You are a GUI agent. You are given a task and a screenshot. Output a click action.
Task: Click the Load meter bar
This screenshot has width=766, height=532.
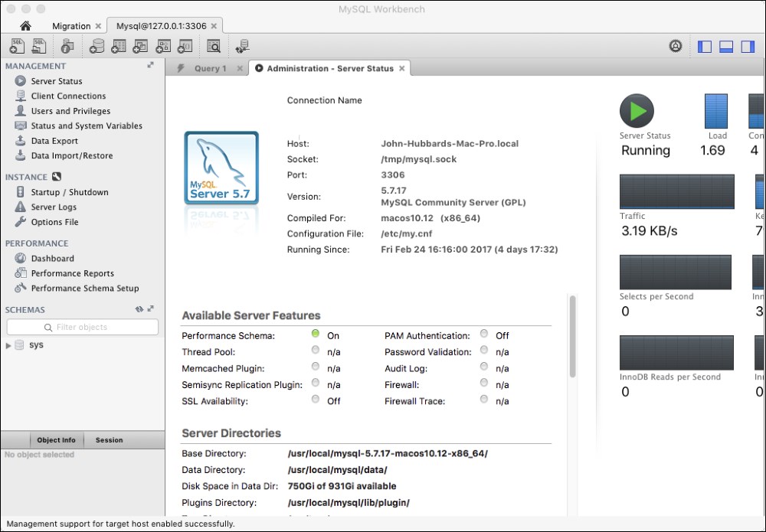pos(716,111)
